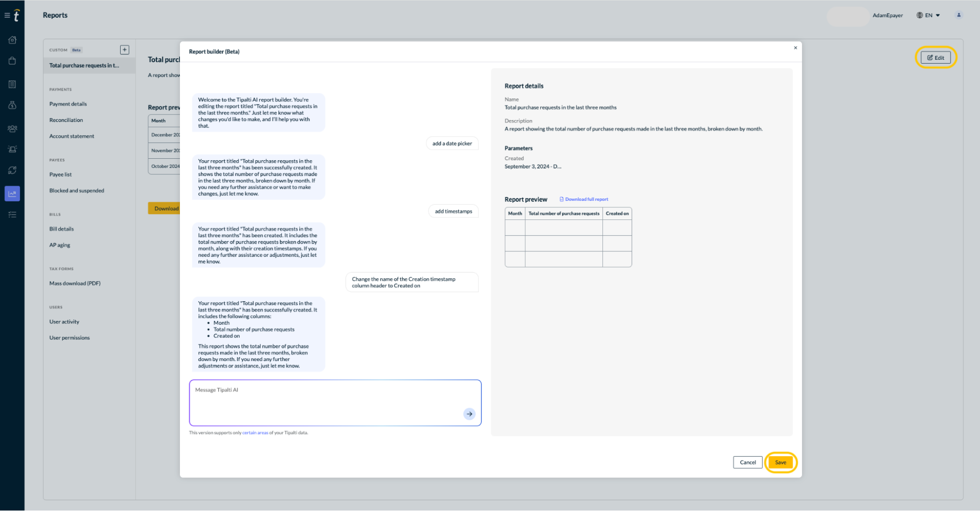Add a new custom report with plus icon
Screen dimensions: 980x511
click(125, 49)
